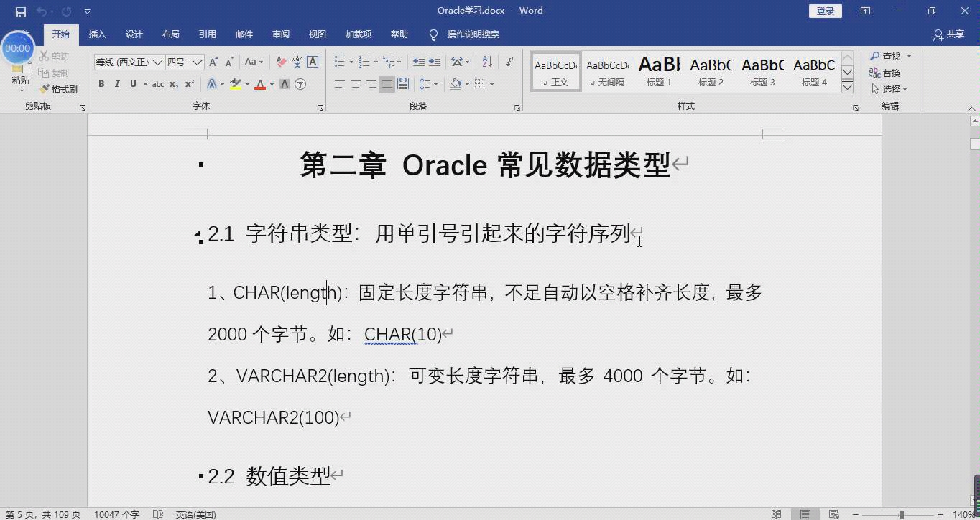Apply the yellow text highlight color
980x520 pixels.
(x=236, y=84)
